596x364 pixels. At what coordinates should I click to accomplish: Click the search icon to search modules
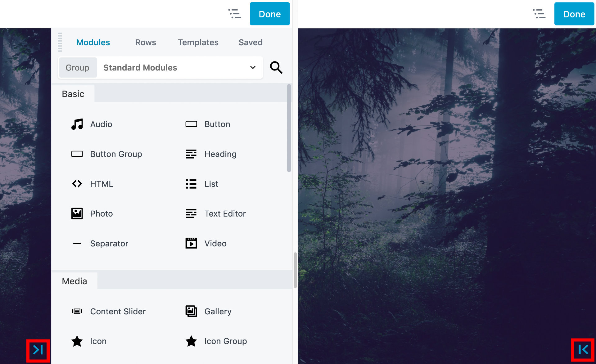coord(276,67)
